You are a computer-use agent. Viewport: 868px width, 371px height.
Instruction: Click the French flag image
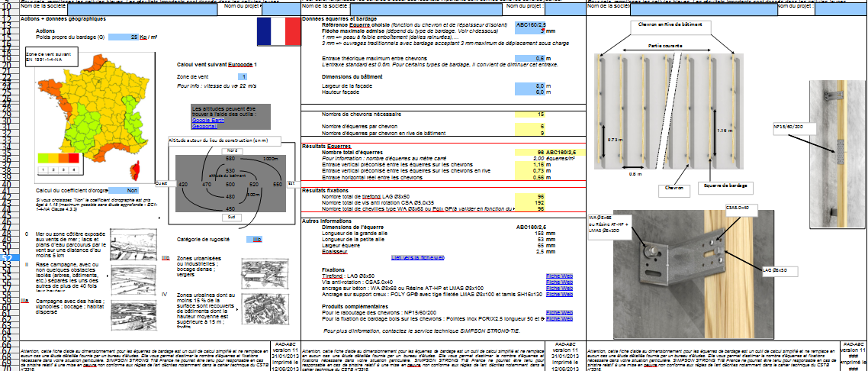(278, 31)
